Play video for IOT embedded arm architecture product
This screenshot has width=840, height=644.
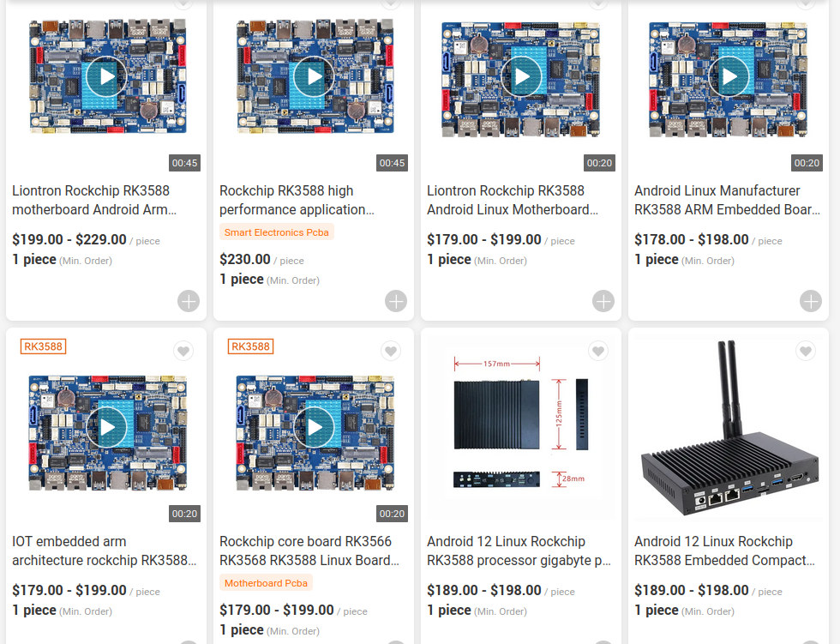106,428
